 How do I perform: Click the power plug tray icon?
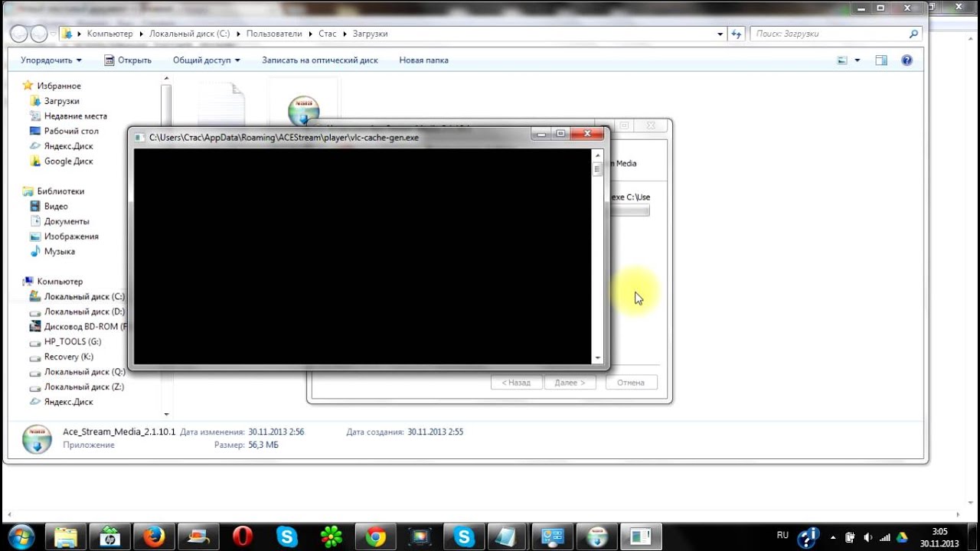coord(850,536)
